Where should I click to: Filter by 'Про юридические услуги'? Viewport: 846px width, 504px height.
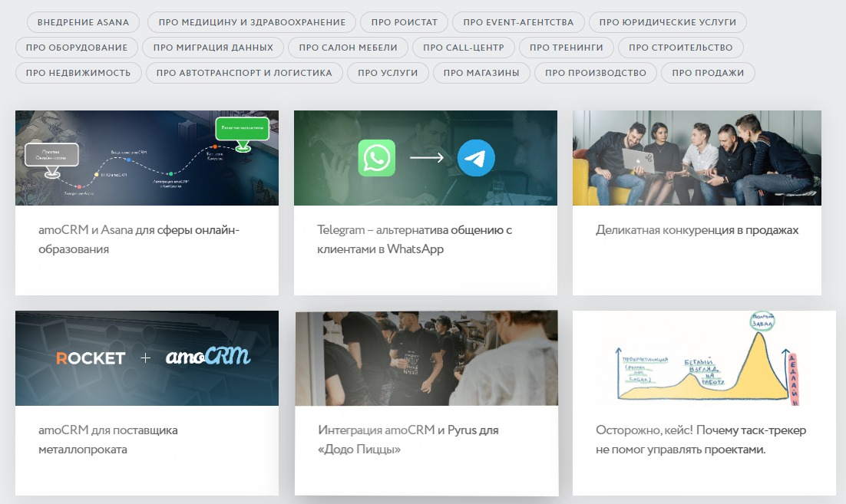click(667, 22)
